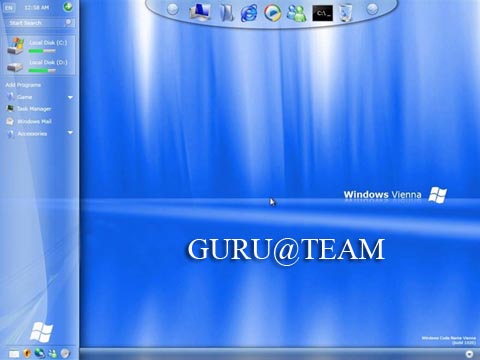Open the Computer icon in top dock

[x=200, y=12]
